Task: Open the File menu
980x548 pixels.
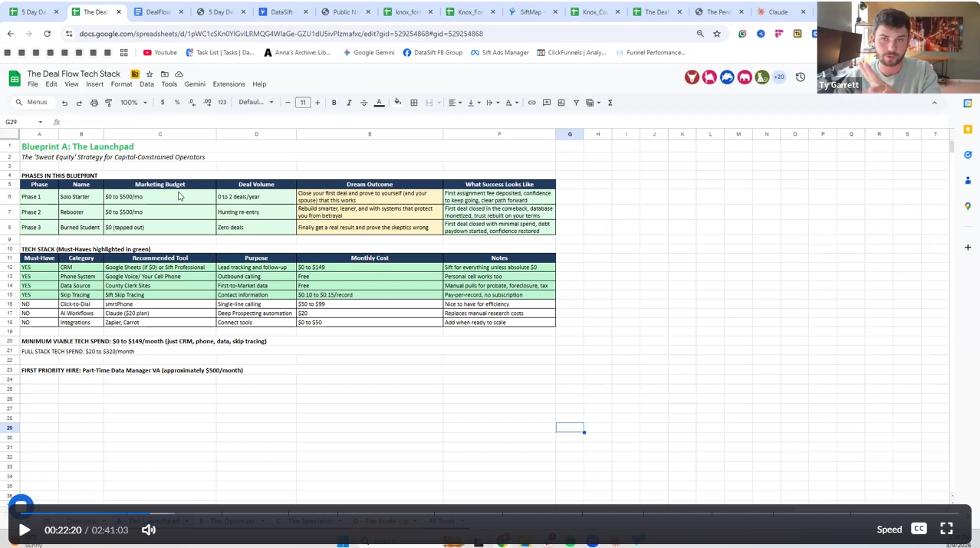Action: [33, 84]
